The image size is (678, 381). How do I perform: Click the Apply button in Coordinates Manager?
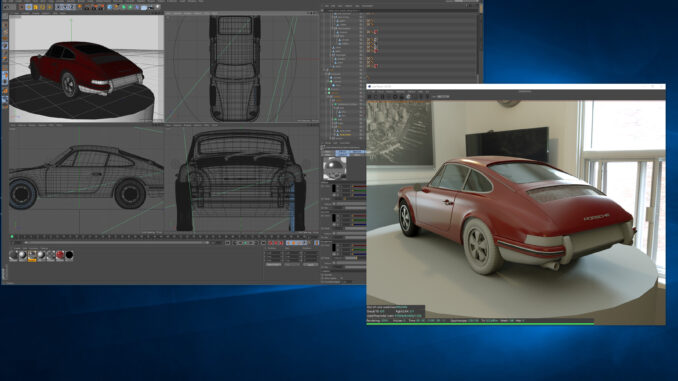coord(310,264)
